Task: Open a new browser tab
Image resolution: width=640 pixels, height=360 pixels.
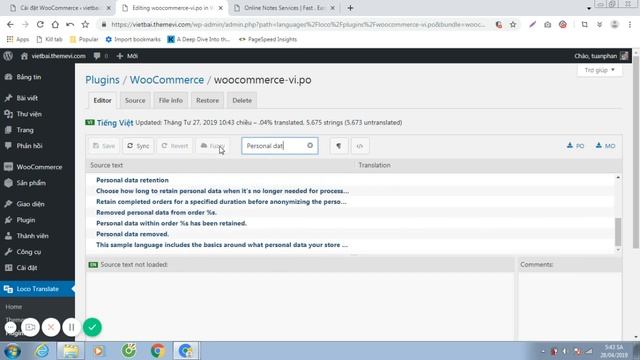Action: 351,8
